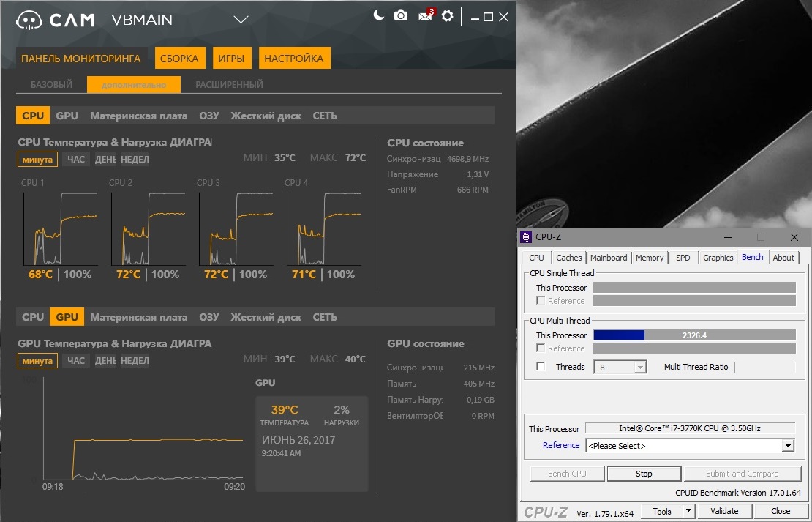The image size is (812, 522).
Task: Stop the running benchmark
Action: click(x=644, y=474)
